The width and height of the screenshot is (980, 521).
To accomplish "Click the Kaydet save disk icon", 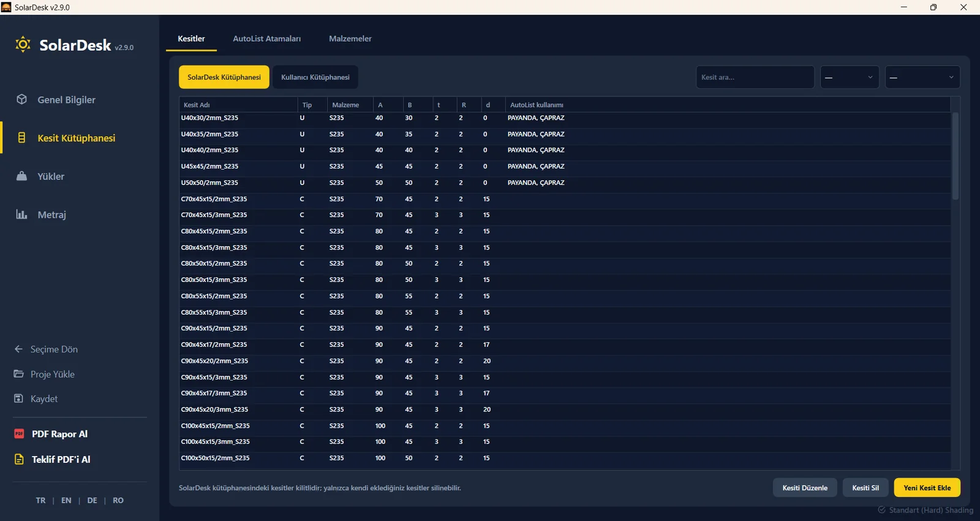I will pyautogui.click(x=18, y=398).
